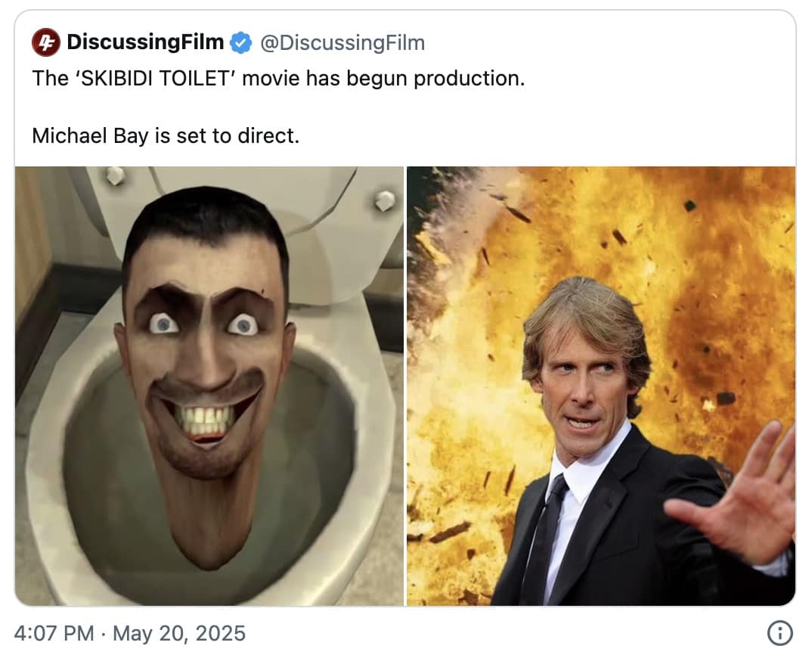Click the May 20, 2025 date
Viewport: 812px width, 658px height.
point(179,633)
